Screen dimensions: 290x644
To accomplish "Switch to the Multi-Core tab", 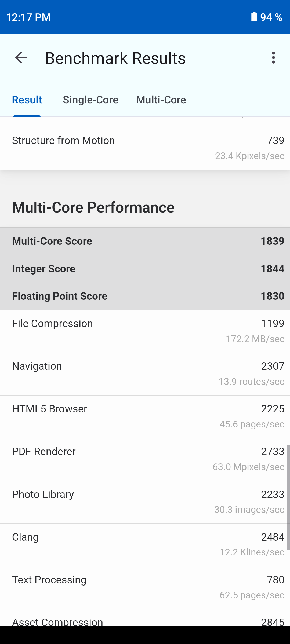I will click(x=161, y=100).
